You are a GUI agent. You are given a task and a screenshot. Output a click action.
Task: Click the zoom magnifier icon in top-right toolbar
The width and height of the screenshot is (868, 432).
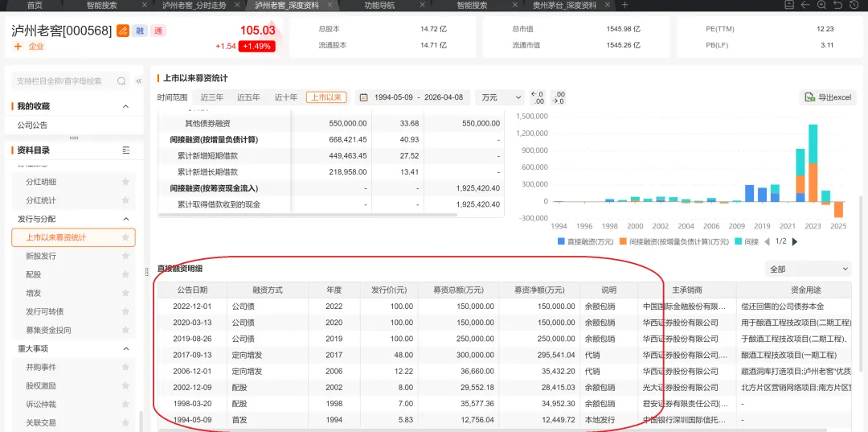point(821,5)
